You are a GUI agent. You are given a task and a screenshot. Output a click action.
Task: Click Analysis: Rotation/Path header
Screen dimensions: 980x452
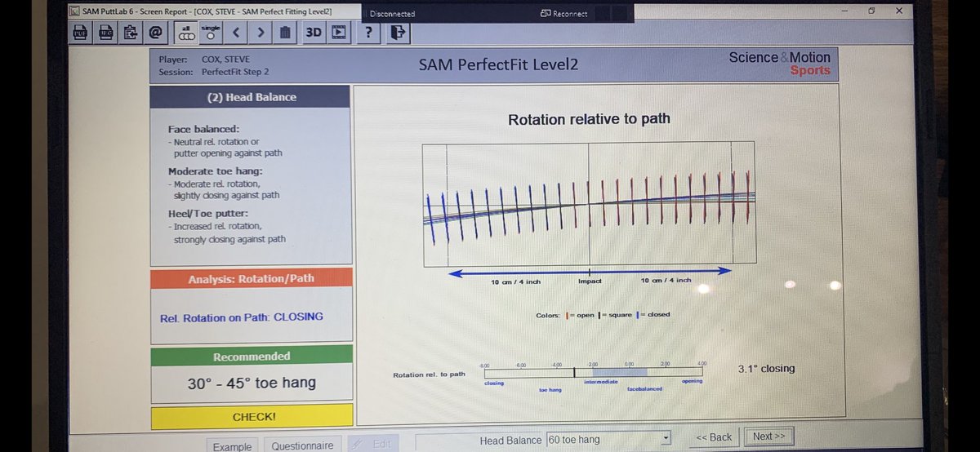[252, 278]
